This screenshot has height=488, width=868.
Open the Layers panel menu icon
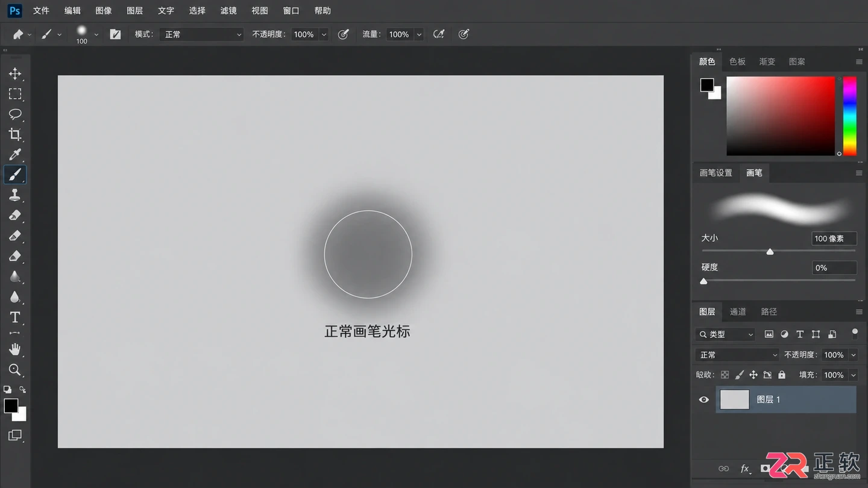click(859, 311)
